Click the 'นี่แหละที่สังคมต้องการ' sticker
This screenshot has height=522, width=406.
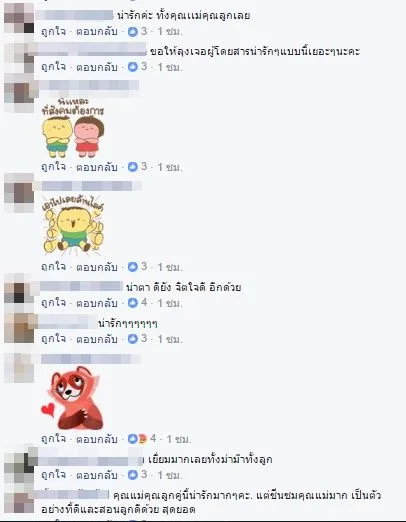pyautogui.click(x=73, y=127)
